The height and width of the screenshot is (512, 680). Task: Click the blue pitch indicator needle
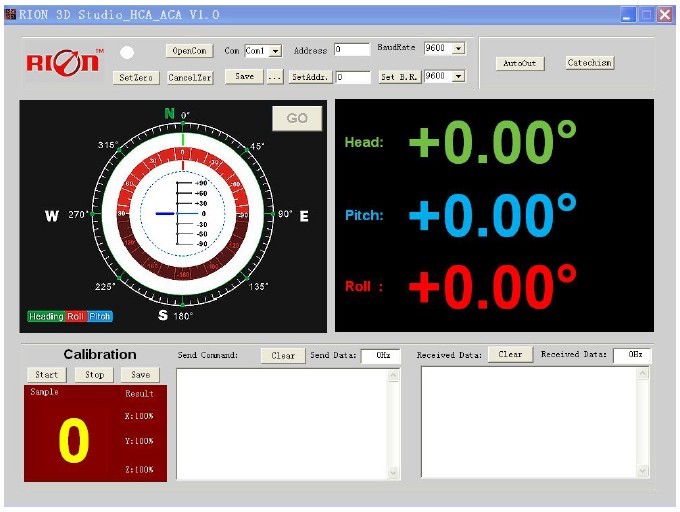click(x=165, y=214)
